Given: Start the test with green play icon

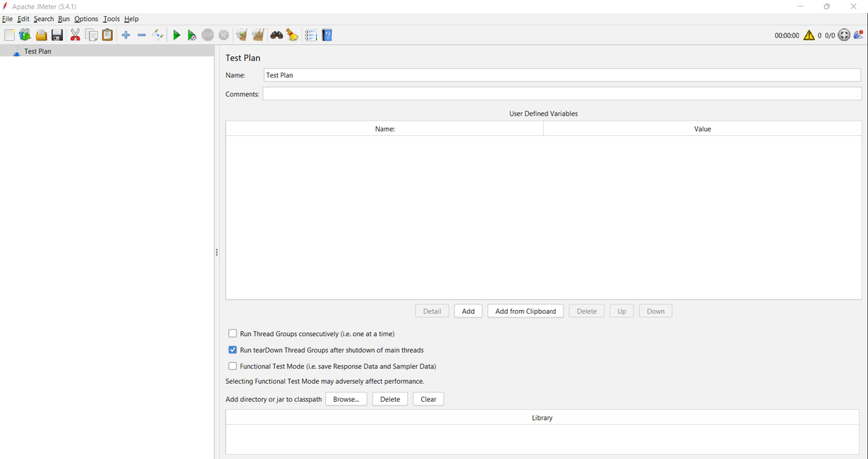Looking at the screenshot, I should [176, 35].
